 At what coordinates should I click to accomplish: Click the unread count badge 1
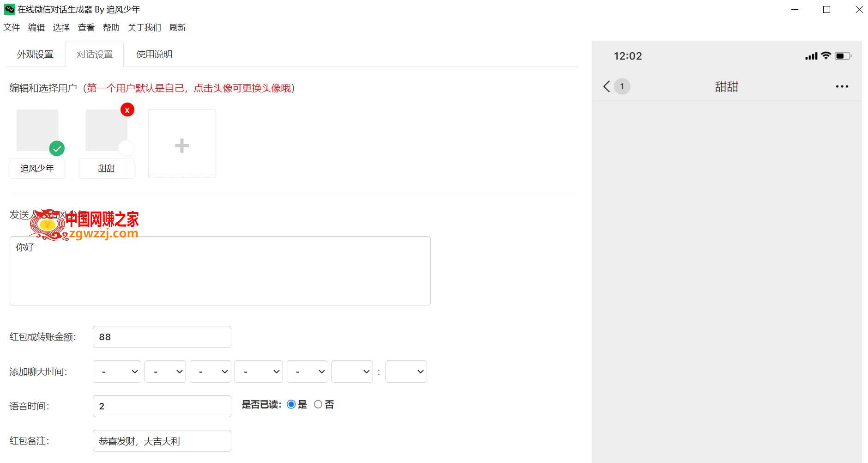[622, 86]
